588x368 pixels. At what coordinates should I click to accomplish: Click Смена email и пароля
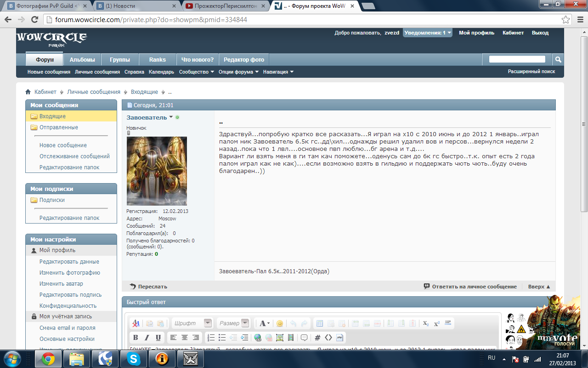coord(67,328)
